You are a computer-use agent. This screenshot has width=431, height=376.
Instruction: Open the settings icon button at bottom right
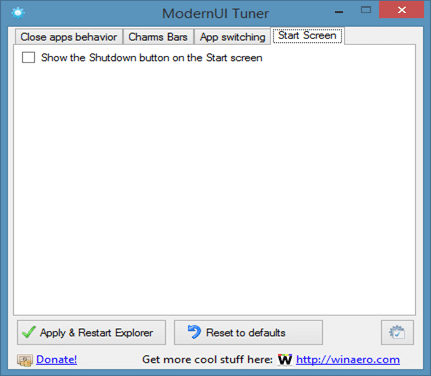click(x=397, y=332)
